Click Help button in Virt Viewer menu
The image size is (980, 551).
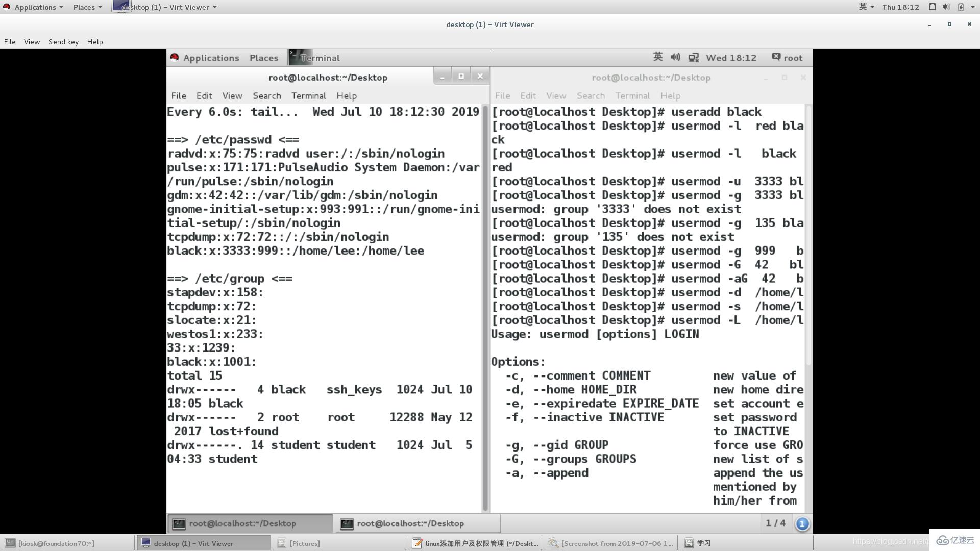94,41
